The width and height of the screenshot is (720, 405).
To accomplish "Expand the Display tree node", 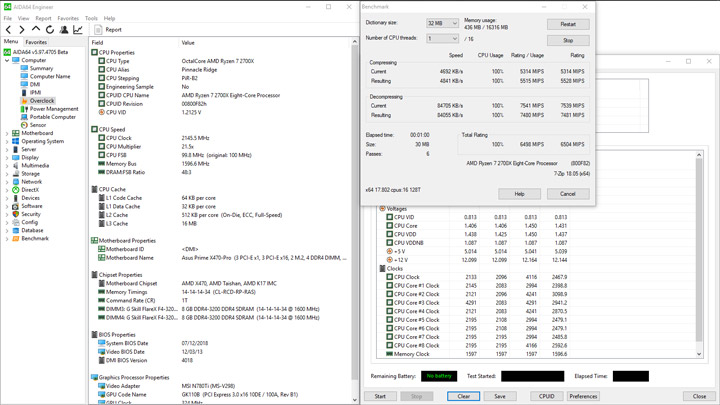I will click(7, 158).
